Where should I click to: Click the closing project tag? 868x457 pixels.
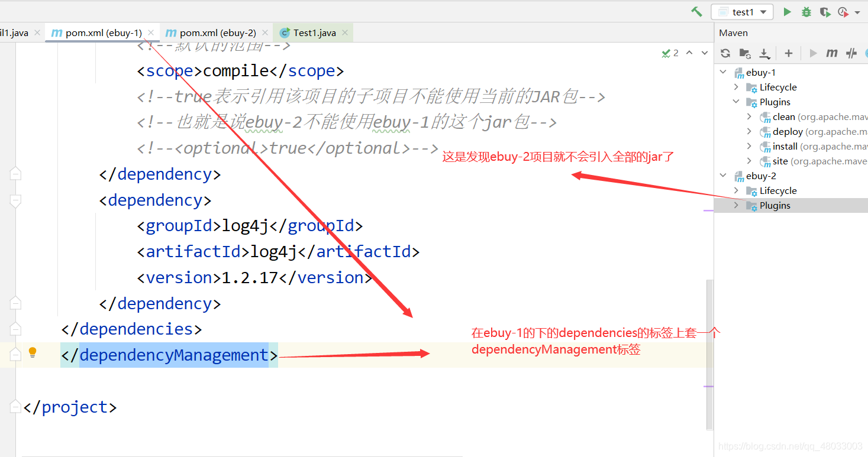[x=70, y=407]
